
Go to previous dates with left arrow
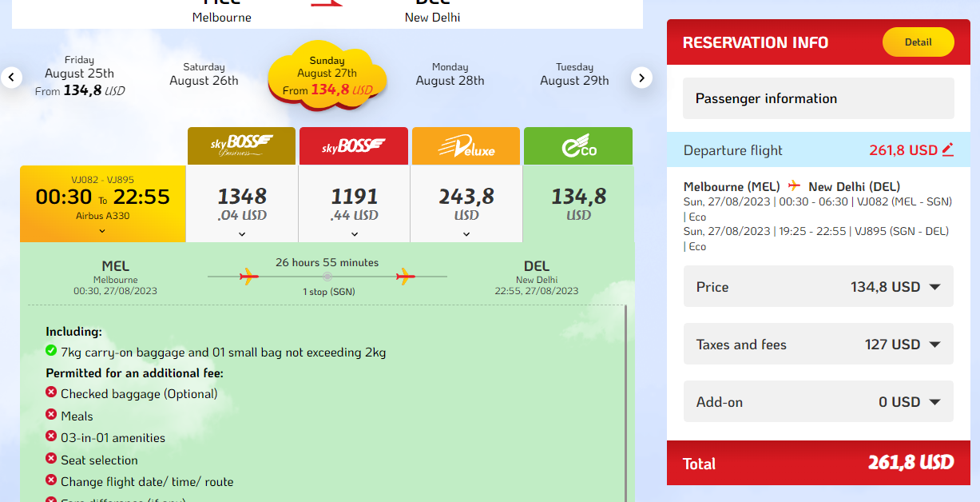pos(12,78)
